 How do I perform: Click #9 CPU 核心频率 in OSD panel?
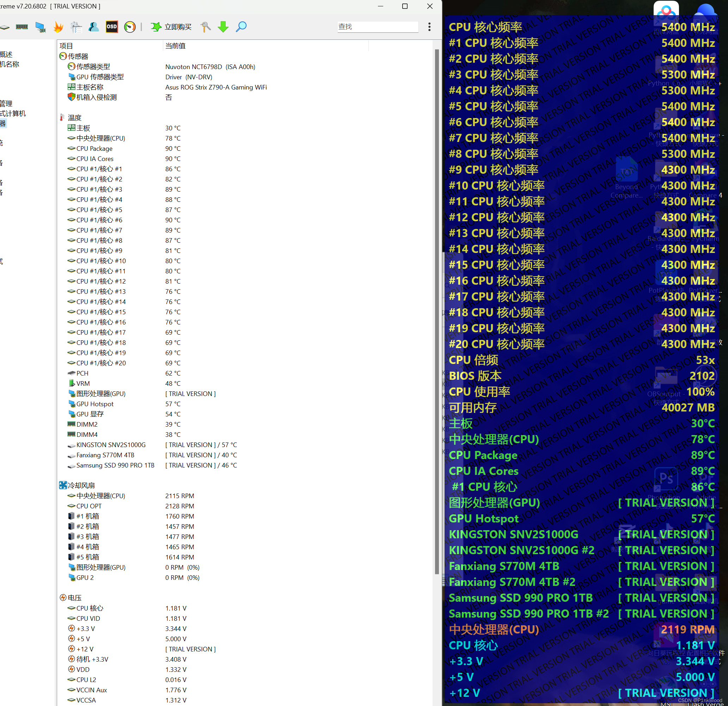493,170
